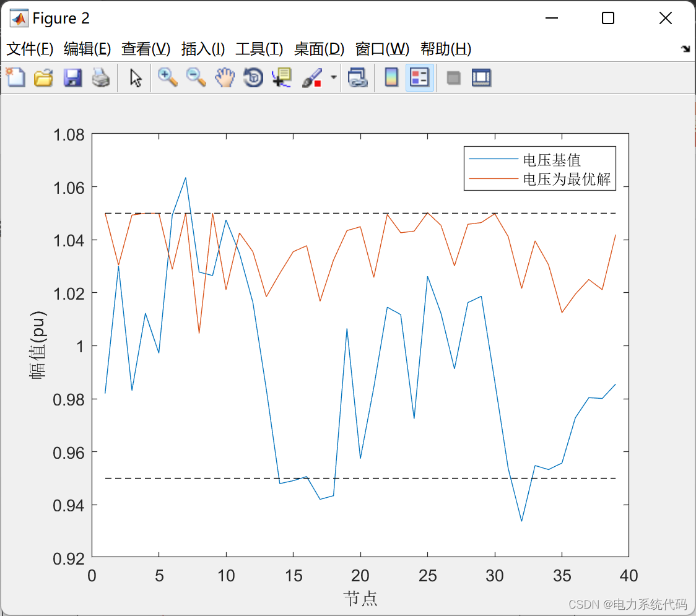Click the x-axis tick label 40
This screenshot has width=696, height=616.
click(x=629, y=576)
